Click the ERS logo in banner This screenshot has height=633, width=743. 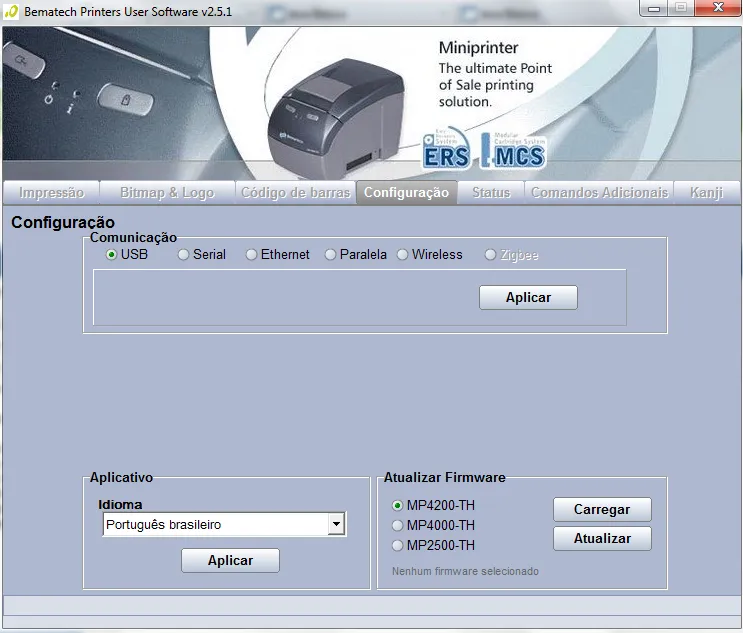(446, 148)
